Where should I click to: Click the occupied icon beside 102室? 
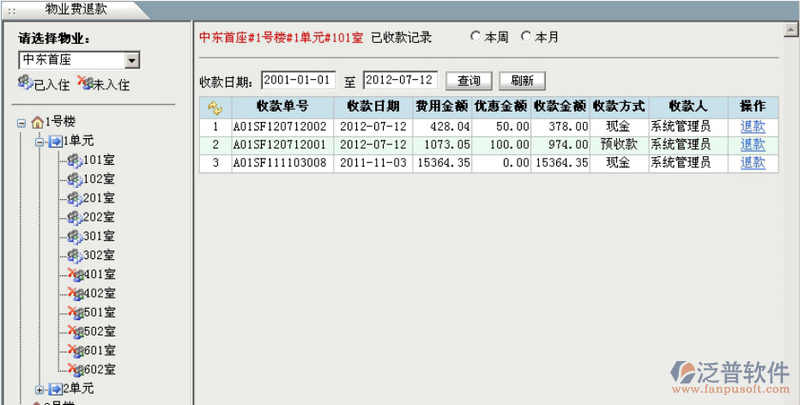pyautogui.click(x=75, y=180)
